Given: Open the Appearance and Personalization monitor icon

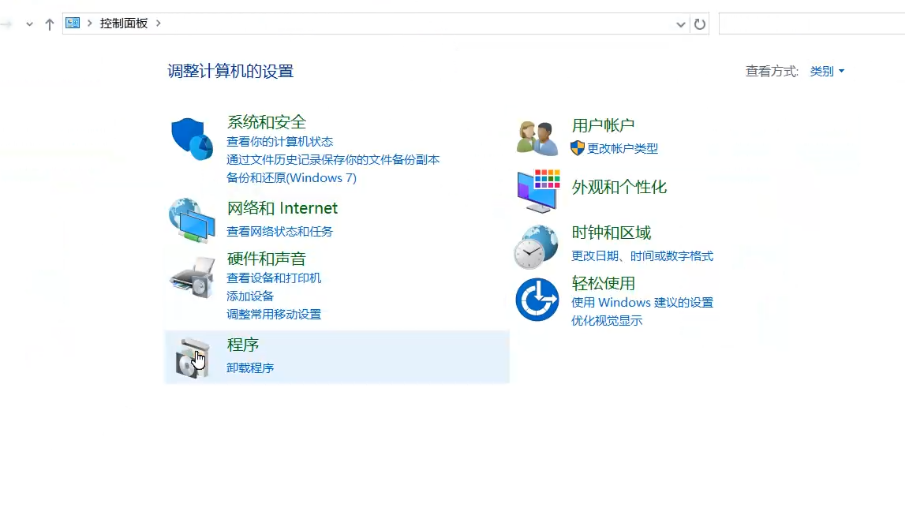Looking at the screenshot, I should 537,190.
